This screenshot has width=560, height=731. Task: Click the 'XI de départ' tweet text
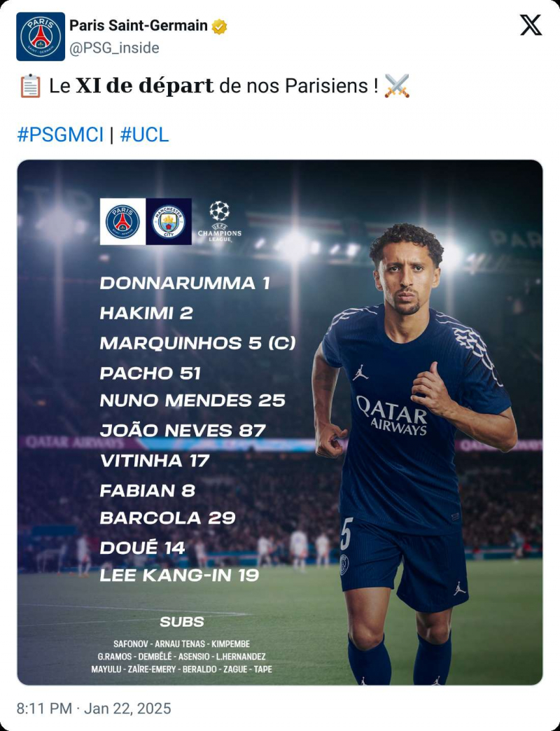144,86
